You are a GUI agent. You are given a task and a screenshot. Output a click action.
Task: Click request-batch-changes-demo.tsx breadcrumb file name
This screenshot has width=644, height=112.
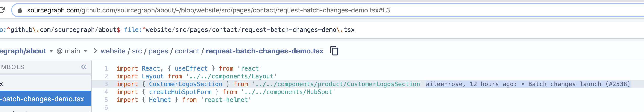pyautogui.click(x=264, y=51)
